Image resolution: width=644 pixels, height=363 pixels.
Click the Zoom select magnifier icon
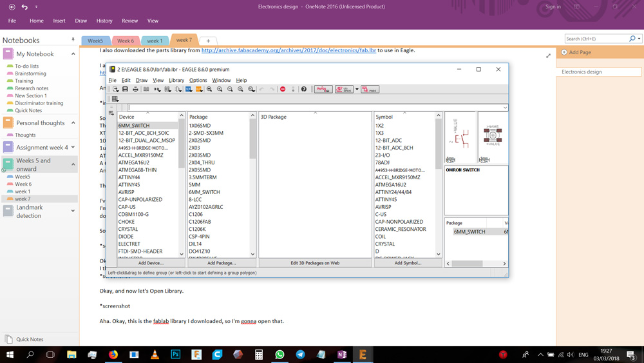[x=251, y=89]
